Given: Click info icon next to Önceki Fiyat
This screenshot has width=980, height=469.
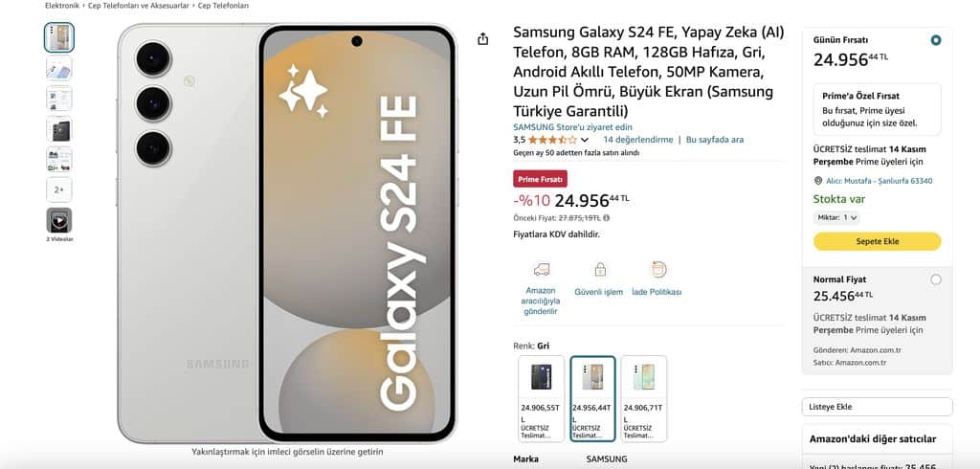Looking at the screenshot, I should pyautogui.click(x=606, y=217).
